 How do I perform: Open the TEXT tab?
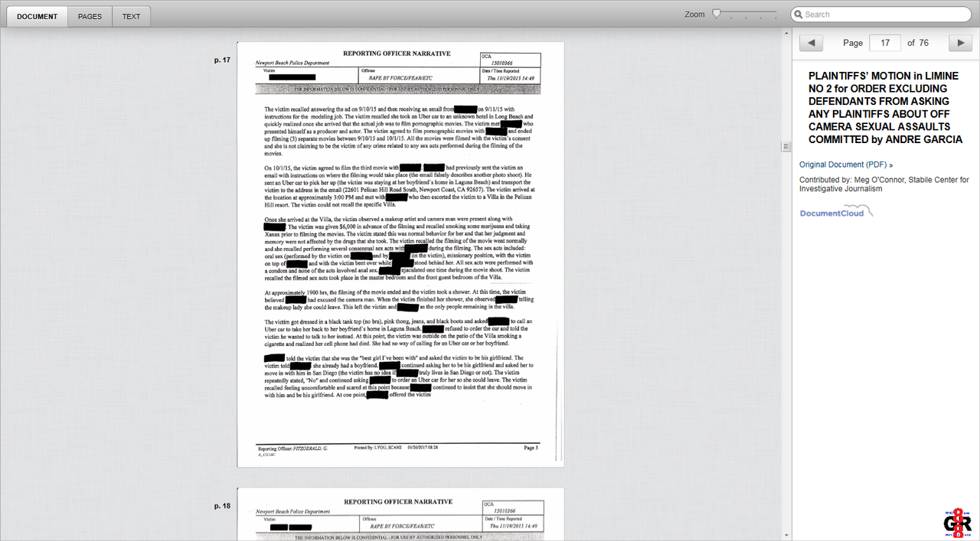131,16
